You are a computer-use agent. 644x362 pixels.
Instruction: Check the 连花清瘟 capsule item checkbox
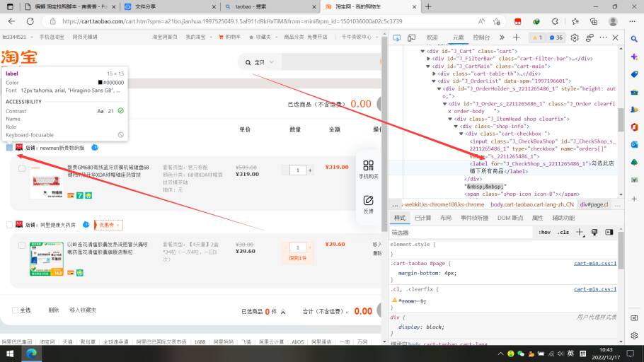coord(22,245)
